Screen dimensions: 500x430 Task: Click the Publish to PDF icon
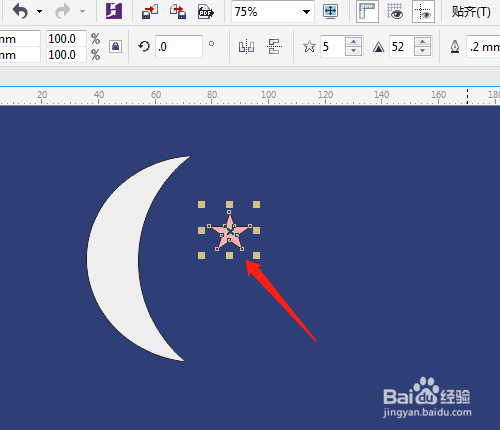point(205,12)
